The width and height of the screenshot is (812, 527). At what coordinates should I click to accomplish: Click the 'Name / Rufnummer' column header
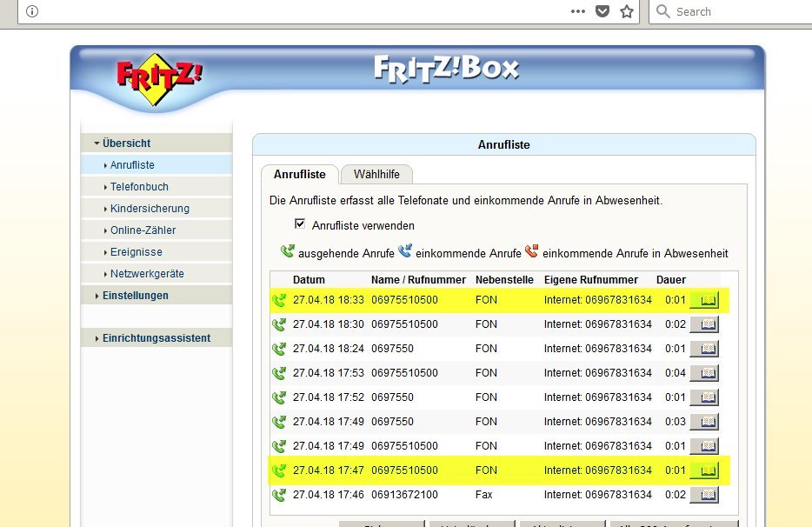pos(418,280)
